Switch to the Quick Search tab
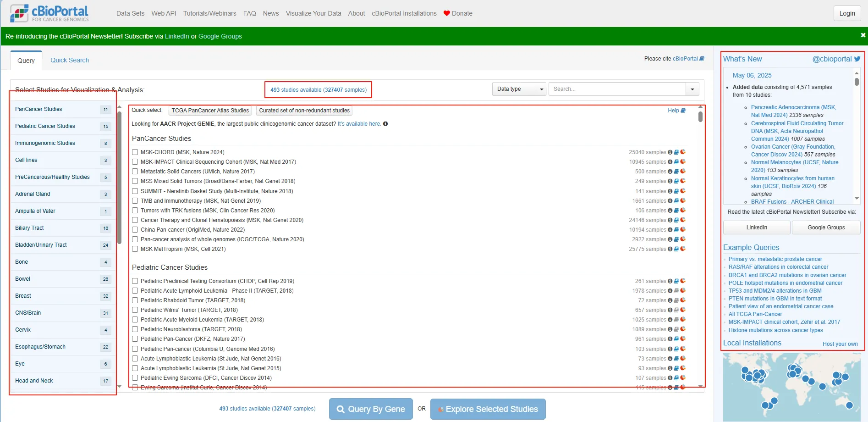 pyautogui.click(x=70, y=60)
